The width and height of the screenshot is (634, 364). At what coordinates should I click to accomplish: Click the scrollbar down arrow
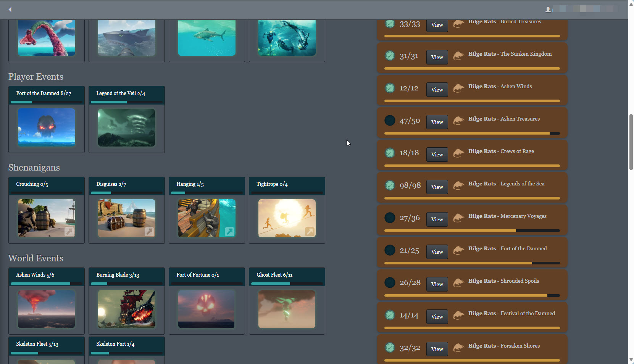[x=631, y=360]
